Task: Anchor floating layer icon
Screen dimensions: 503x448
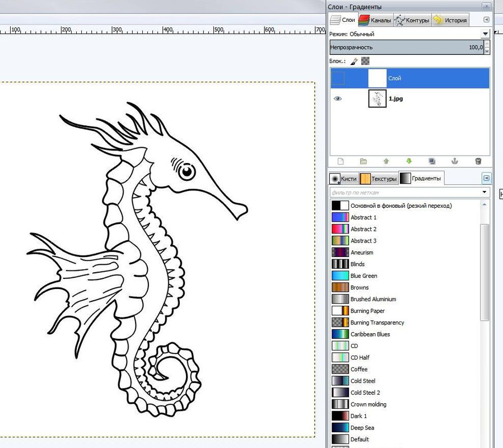Action: pos(455,161)
